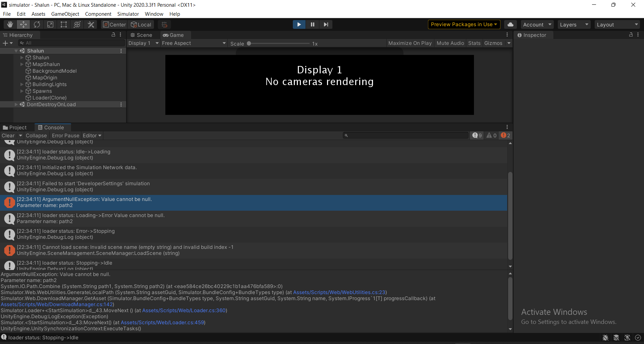Toggle Mute Audio in the Game view
644x344 pixels.
click(x=450, y=43)
